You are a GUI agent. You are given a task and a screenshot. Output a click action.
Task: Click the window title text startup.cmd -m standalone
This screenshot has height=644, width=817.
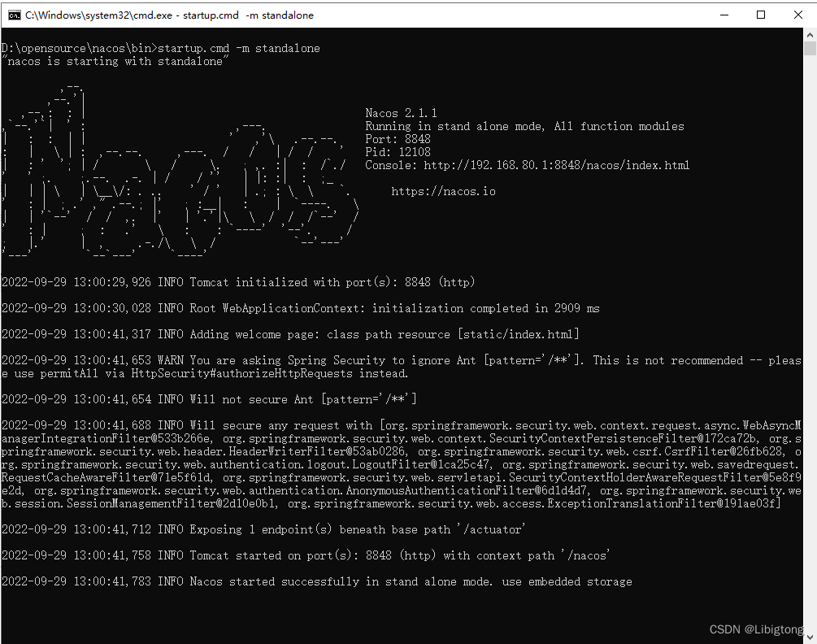(x=248, y=15)
